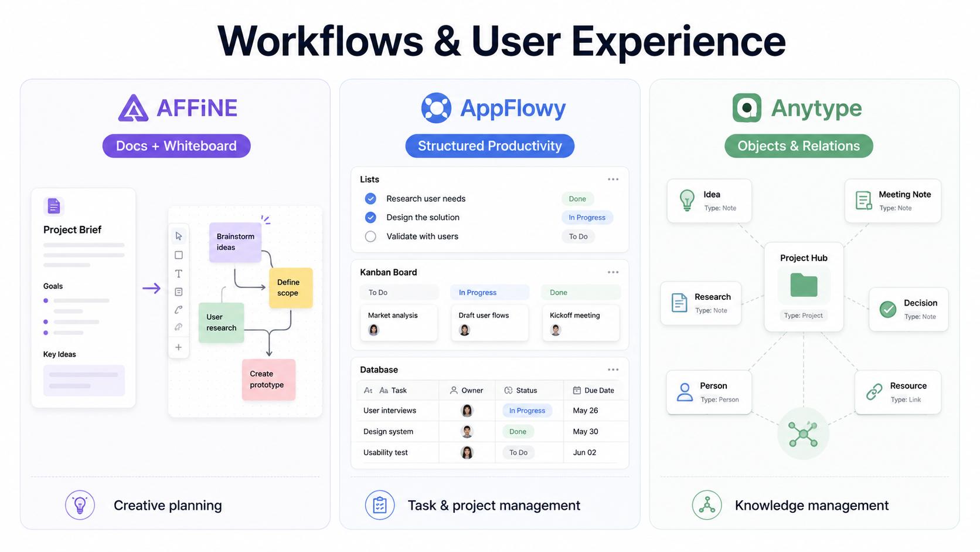The width and height of the screenshot is (980, 552).
Task: Click the Owner column header in Database
Action: 467,390
